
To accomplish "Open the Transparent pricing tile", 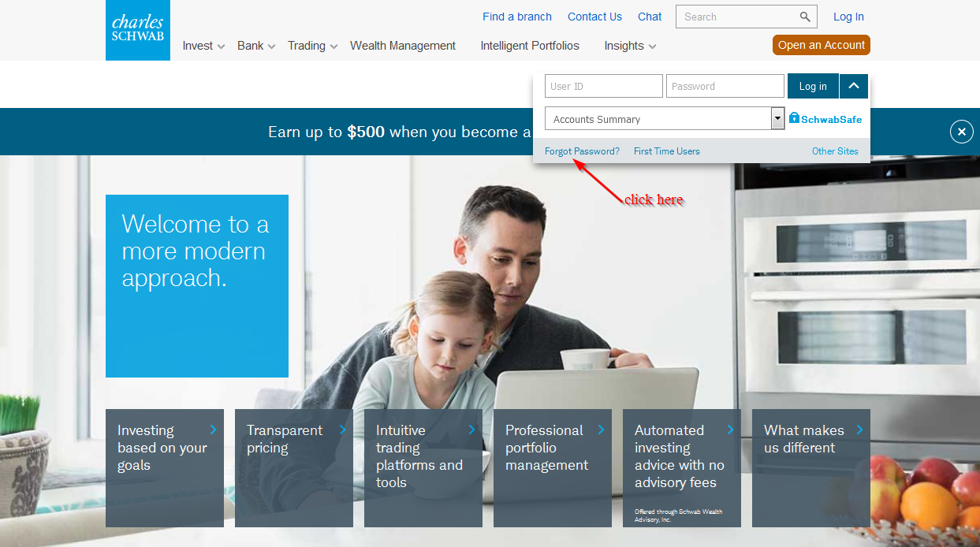I will coord(294,468).
